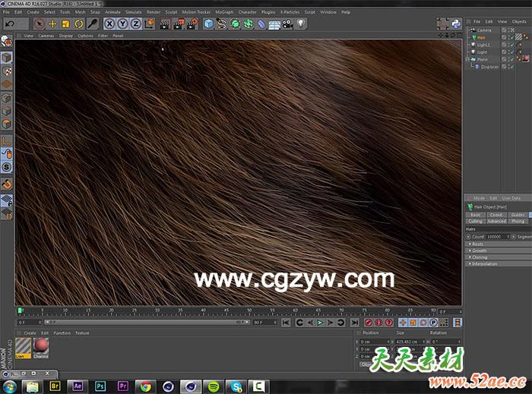Select the Rotate tool
The image size is (532, 394).
pos(79,24)
